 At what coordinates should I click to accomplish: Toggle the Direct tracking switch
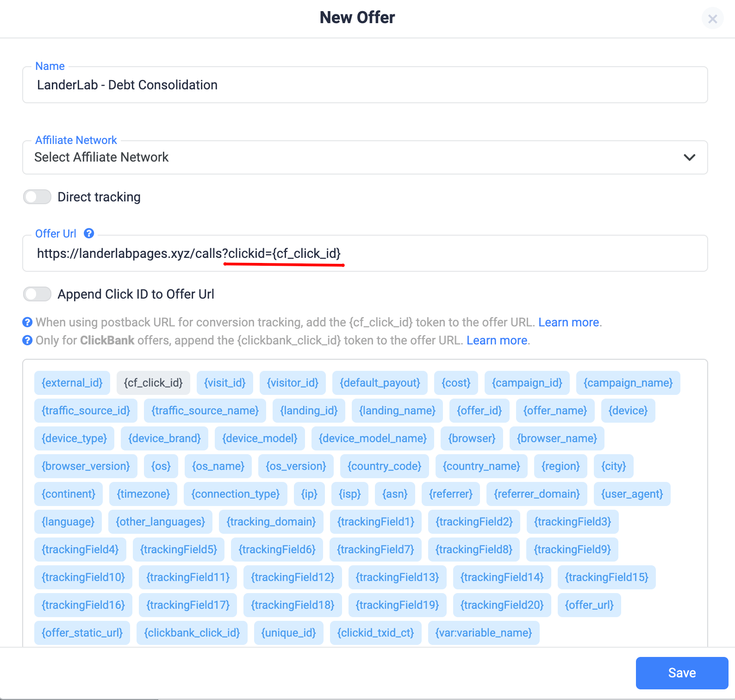click(37, 197)
